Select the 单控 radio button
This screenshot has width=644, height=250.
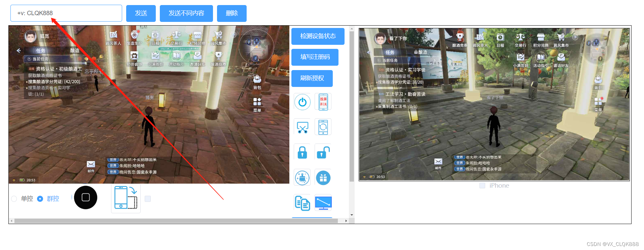point(14,199)
